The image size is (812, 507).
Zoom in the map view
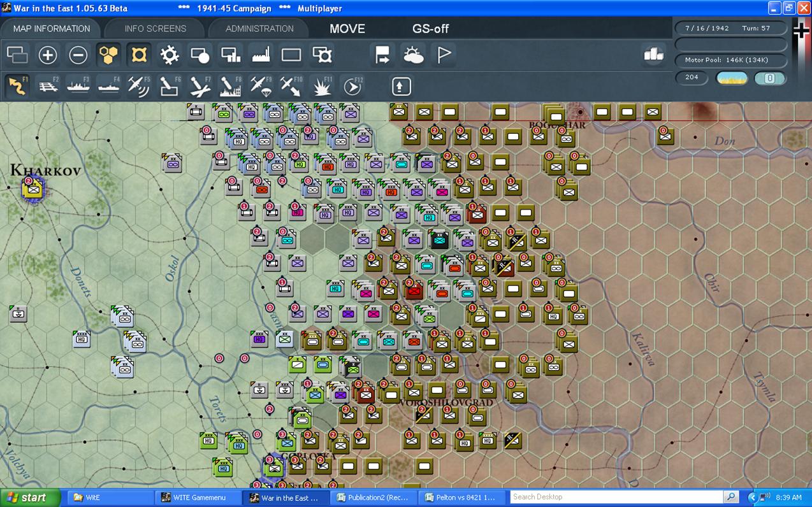[x=48, y=55]
